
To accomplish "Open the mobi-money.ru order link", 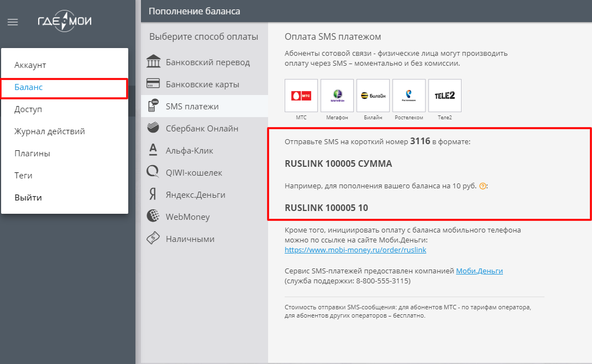I will click(355, 250).
